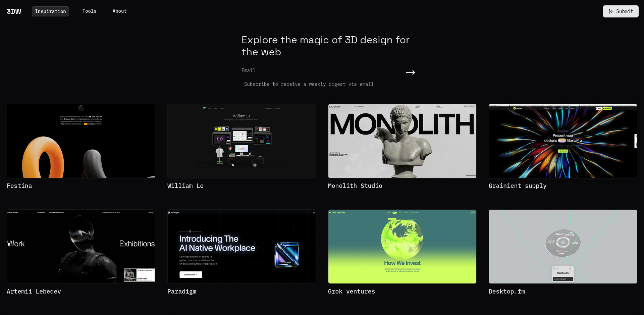Open the Festina site preview
Image resolution: width=644 pixels, height=315 pixels.
click(81, 141)
